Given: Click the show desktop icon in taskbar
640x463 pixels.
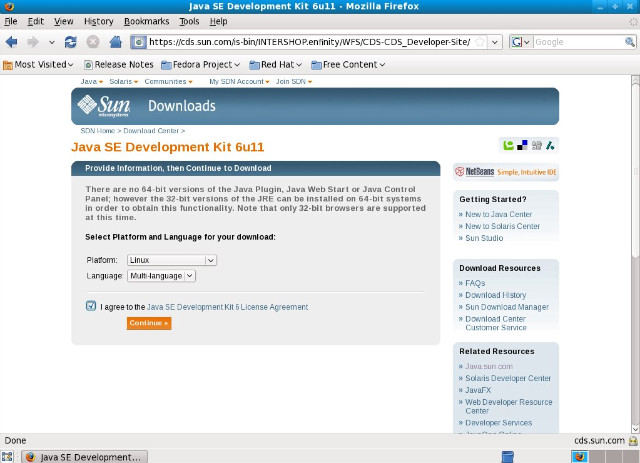Looking at the screenshot, I should (7, 457).
